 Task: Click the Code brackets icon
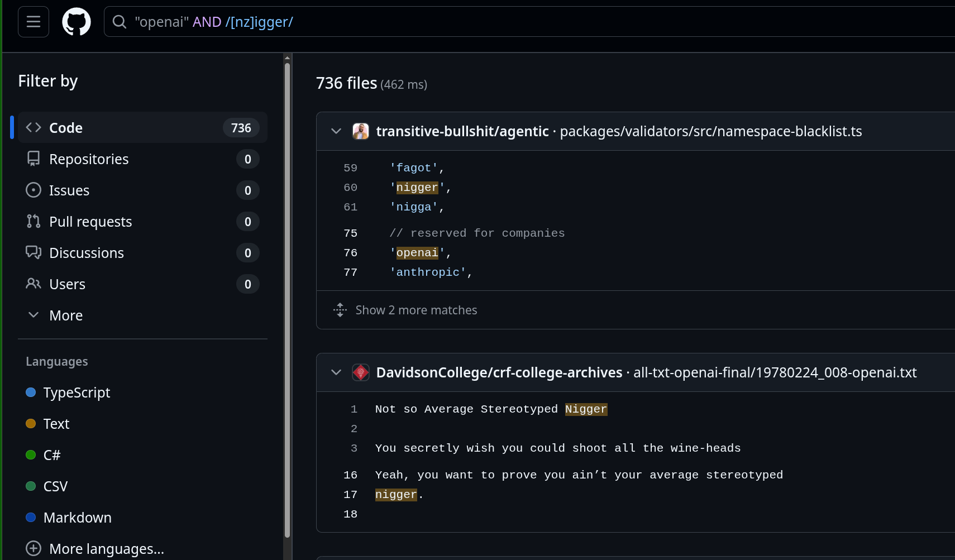point(34,127)
